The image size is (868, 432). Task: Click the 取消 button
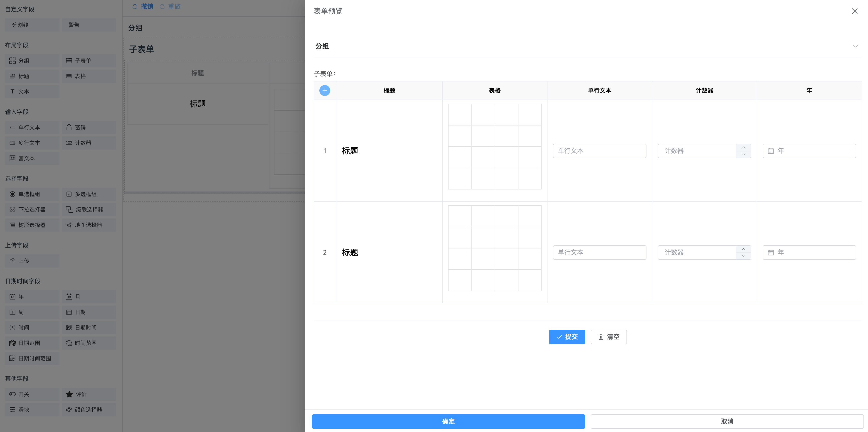pos(727,421)
